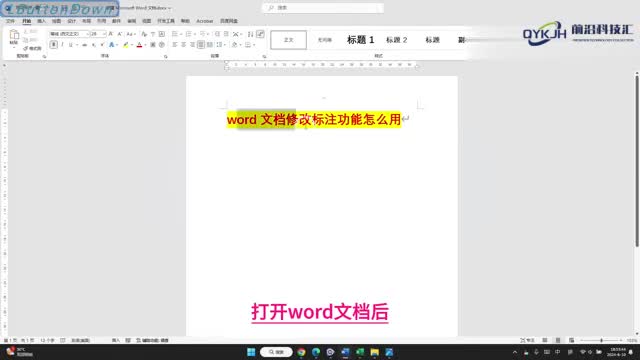Apply the 标题 2 heading style
Screen dimensions: 640x360
396,40
